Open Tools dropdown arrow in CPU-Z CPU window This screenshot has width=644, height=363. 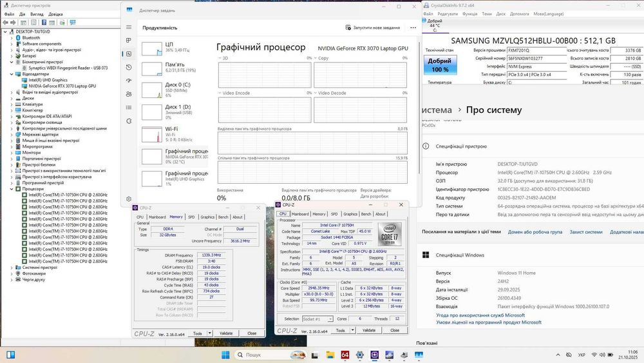click(352, 330)
